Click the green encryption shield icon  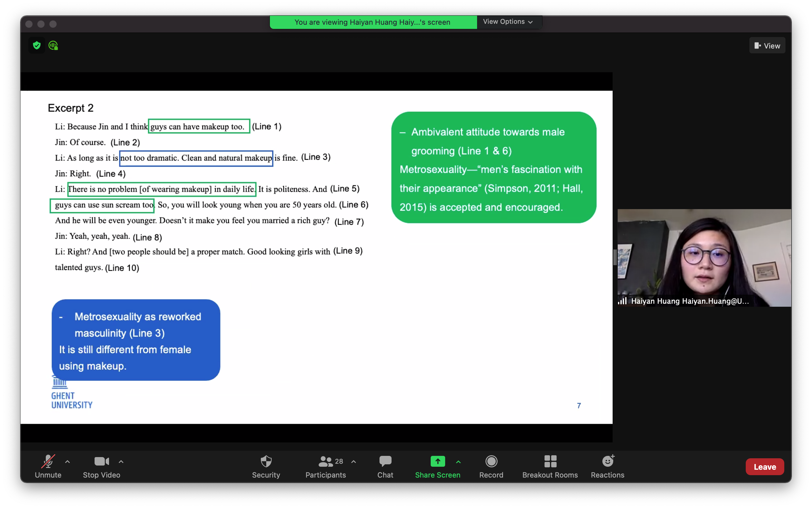[x=37, y=45]
